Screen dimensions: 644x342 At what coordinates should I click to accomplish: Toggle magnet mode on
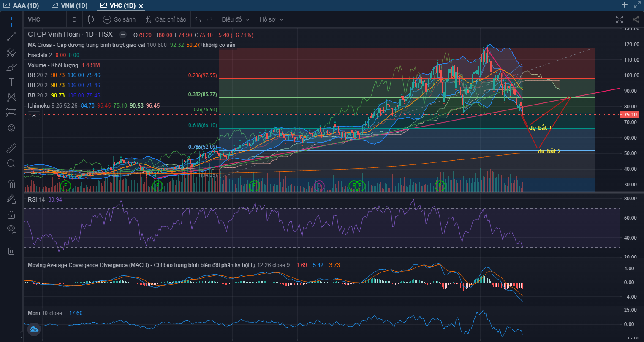(11, 184)
